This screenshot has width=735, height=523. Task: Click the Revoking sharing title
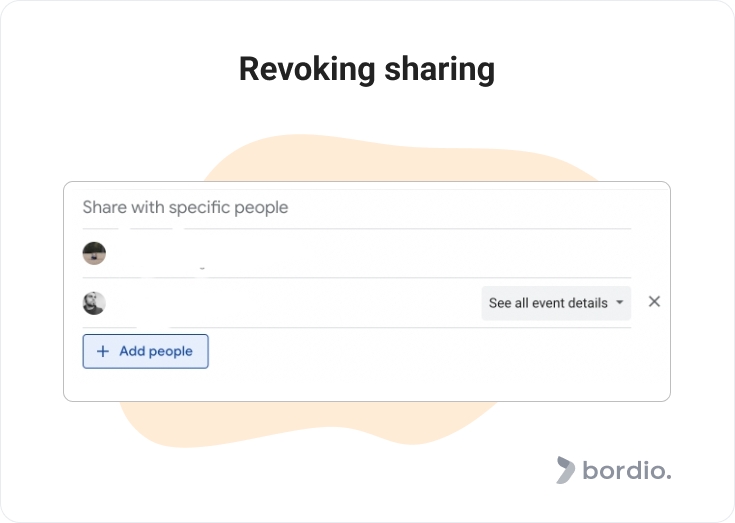(367, 69)
